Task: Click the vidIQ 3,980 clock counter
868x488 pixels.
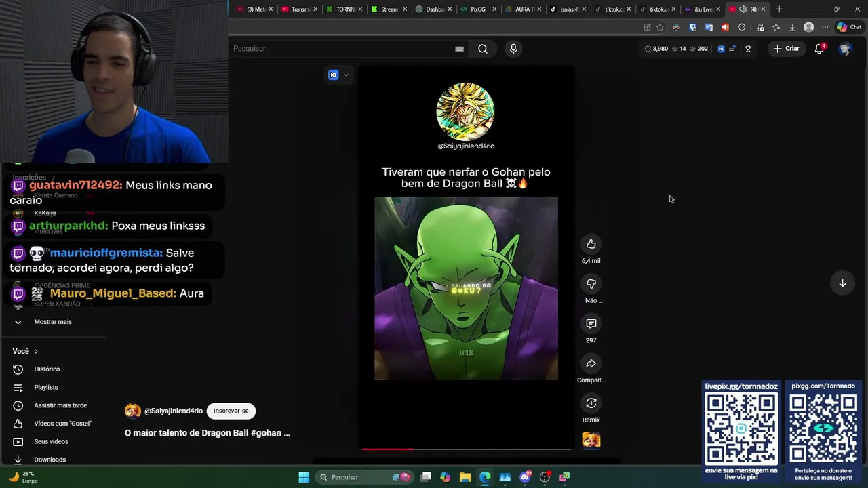Action: tap(656, 49)
